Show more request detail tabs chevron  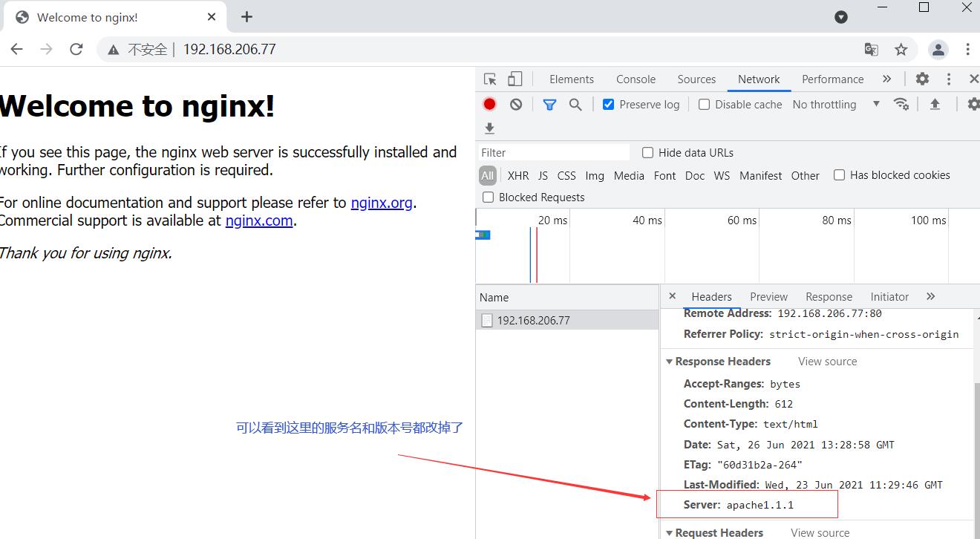coord(930,296)
